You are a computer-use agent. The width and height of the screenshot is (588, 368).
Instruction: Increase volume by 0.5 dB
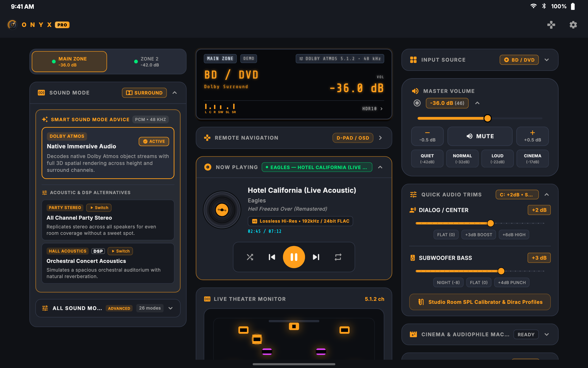(532, 136)
